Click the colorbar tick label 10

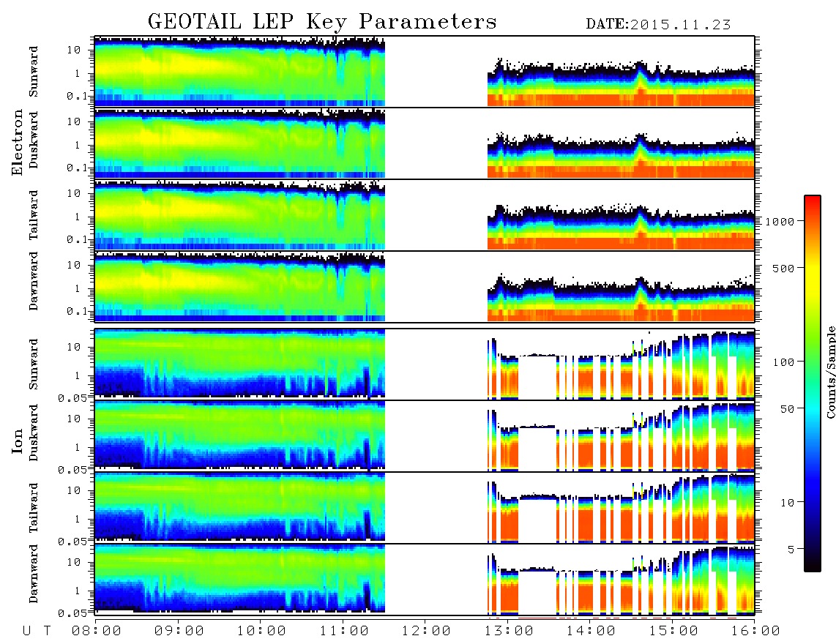(787, 503)
